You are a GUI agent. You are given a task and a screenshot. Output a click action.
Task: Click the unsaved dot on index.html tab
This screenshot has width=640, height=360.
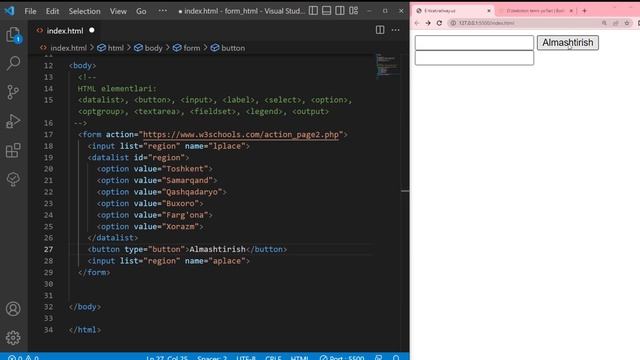click(92, 30)
